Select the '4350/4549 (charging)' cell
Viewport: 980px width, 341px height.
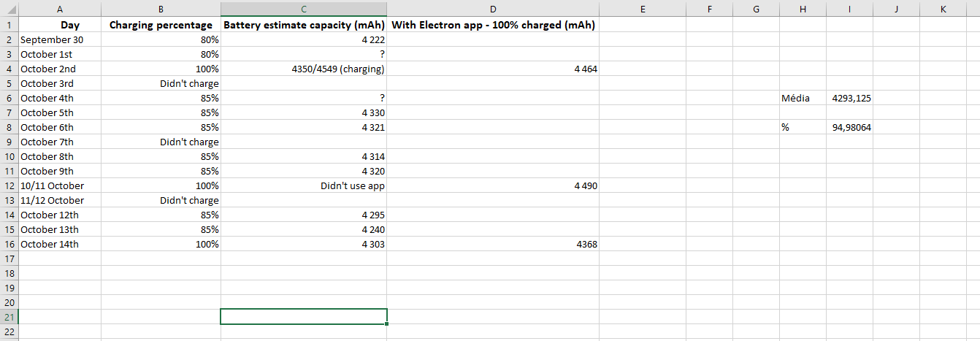tap(304, 69)
